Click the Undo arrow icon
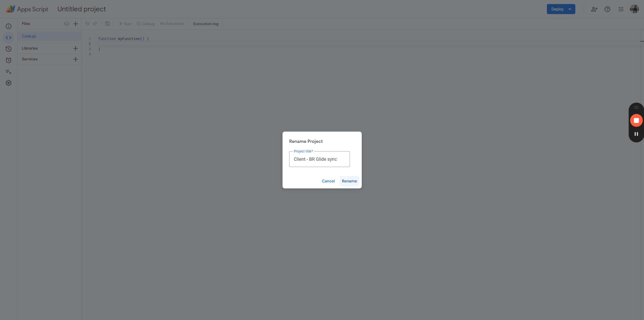The width and height of the screenshot is (644, 320). tap(87, 24)
